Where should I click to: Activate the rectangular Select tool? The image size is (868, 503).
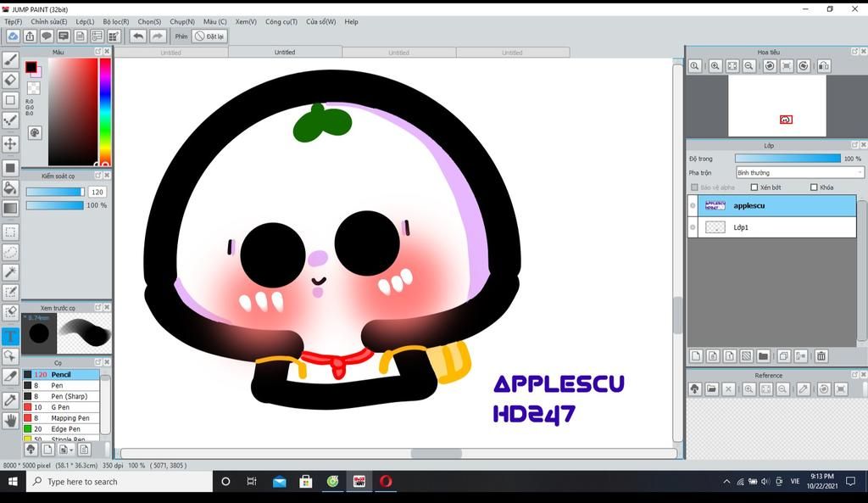point(10,232)
